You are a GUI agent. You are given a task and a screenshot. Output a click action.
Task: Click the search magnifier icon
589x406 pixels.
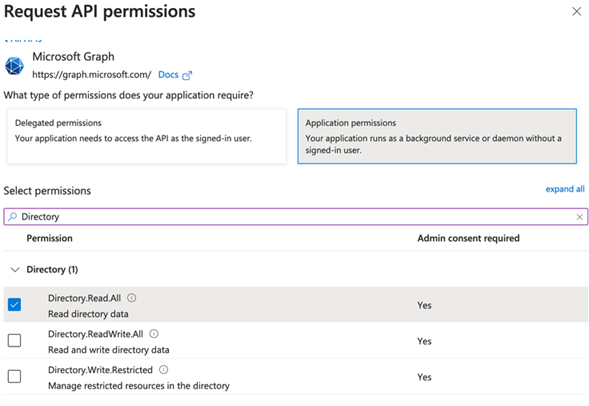point(12,216)
